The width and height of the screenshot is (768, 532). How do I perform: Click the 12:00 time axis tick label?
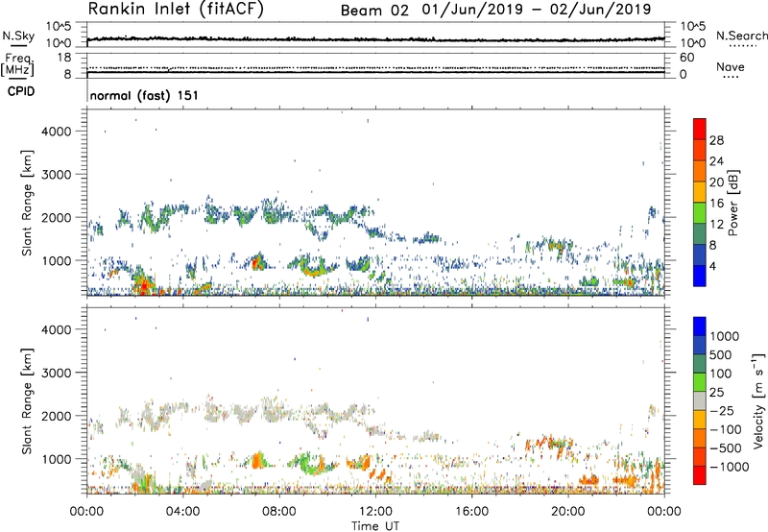click(375, 512)
